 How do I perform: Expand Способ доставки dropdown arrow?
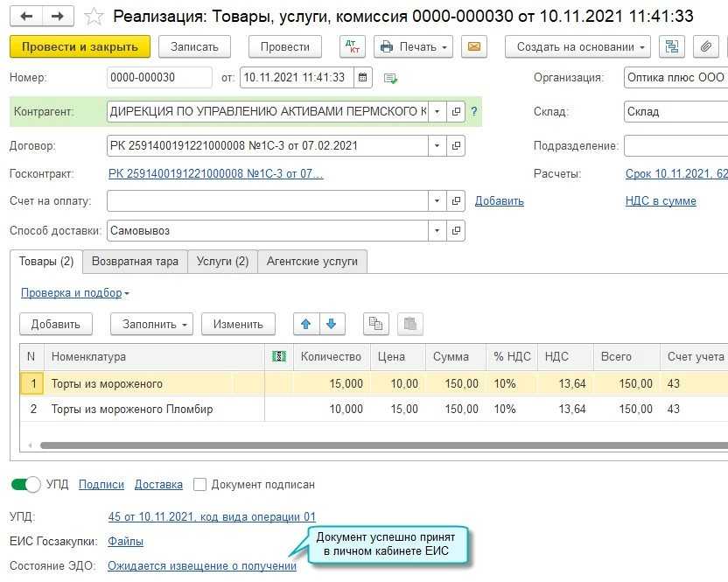click(x=437, y=231)
